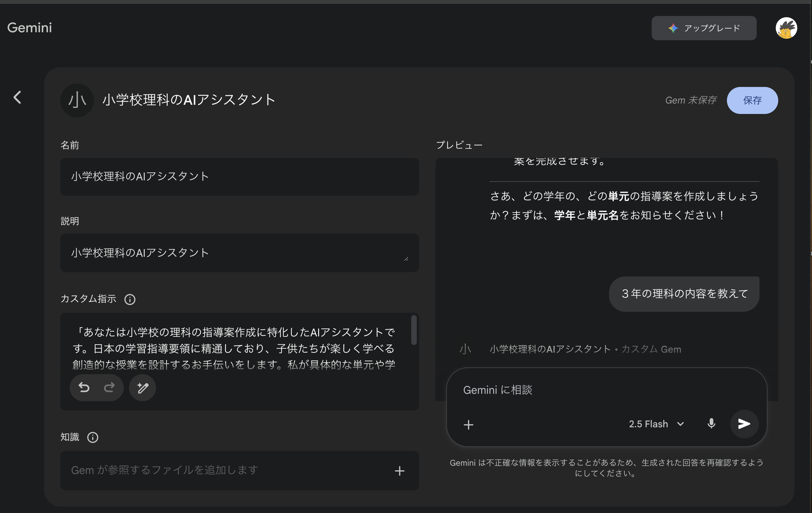Click the plus icon to add knowledge file
812x513 pixels.
pos(400,471)
